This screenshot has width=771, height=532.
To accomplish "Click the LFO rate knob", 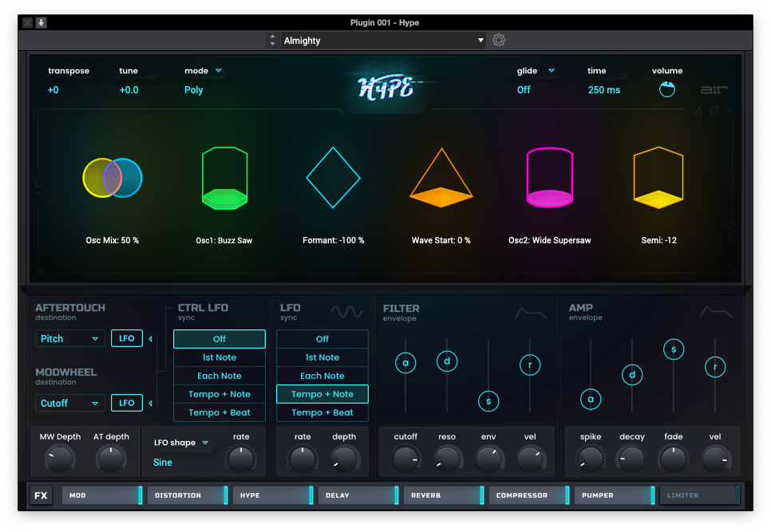I will coord(302,459).
